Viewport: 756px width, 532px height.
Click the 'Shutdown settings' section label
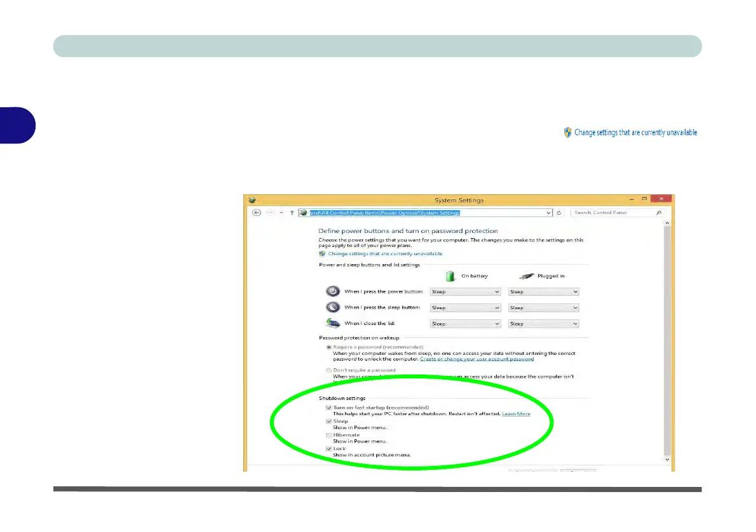[x=342, y=399]
